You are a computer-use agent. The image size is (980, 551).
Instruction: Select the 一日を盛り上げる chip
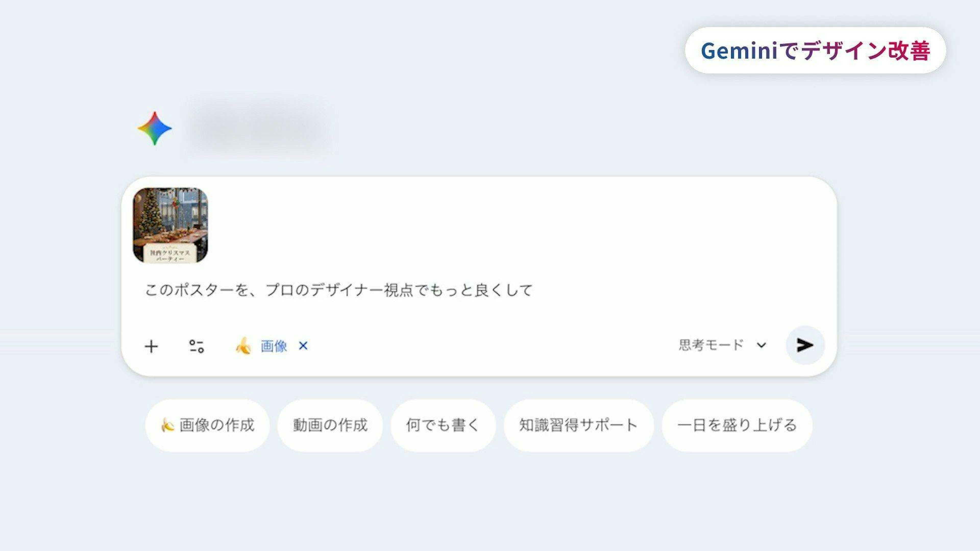pos(737,425)
